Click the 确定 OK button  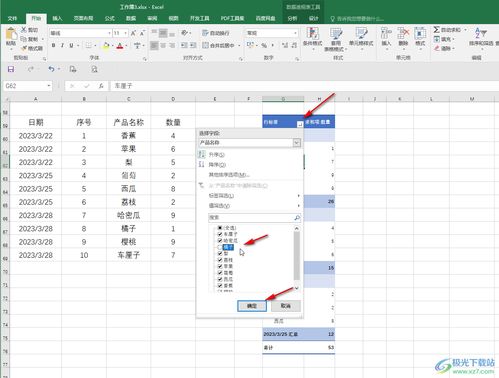click(252, 306)
